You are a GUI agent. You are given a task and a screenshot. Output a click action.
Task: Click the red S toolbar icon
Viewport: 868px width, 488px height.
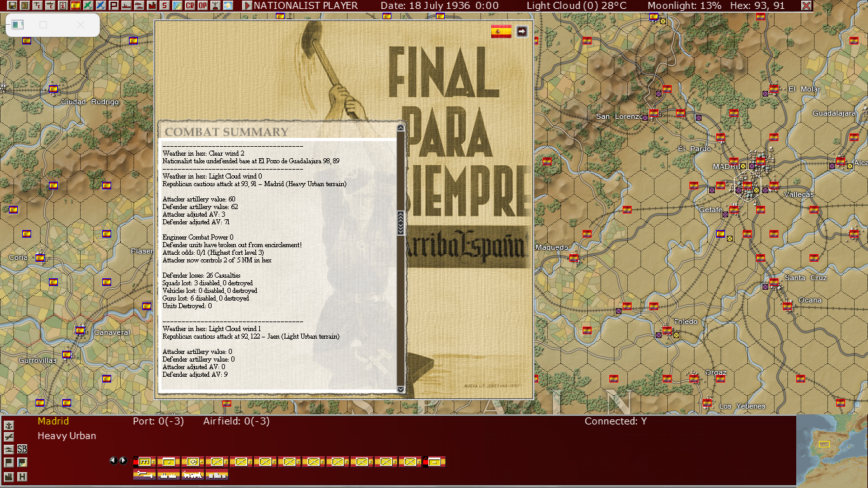click(x=165, y=6)
